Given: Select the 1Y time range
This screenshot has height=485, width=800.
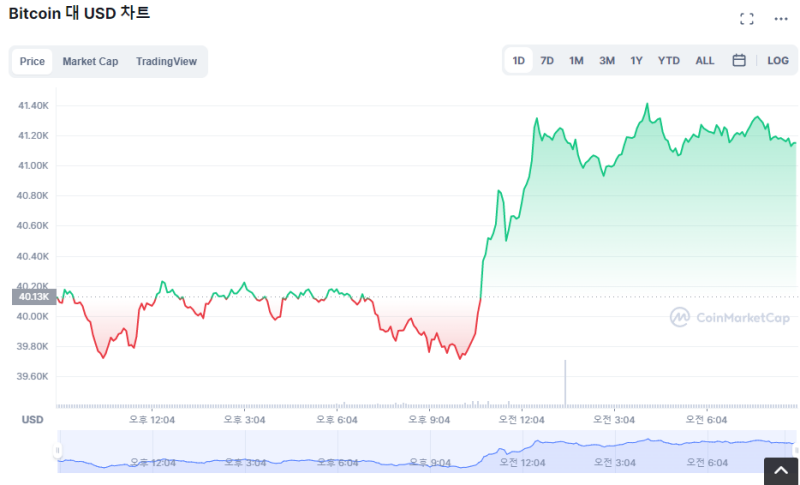Looking at the screenshot, I should [636, 60].
